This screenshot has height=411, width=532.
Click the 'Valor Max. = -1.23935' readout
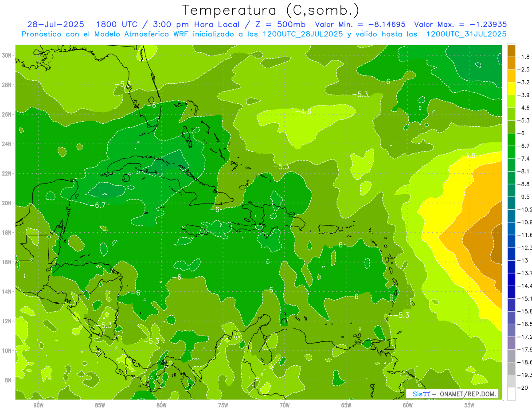coord(460,24)
